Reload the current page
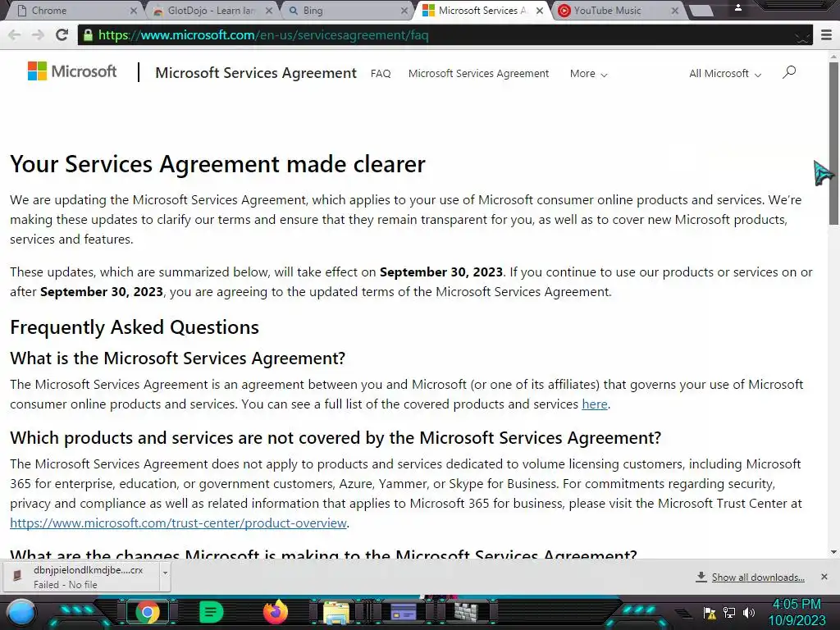This screenshot has width=840, height=630. tap(62, 34)
